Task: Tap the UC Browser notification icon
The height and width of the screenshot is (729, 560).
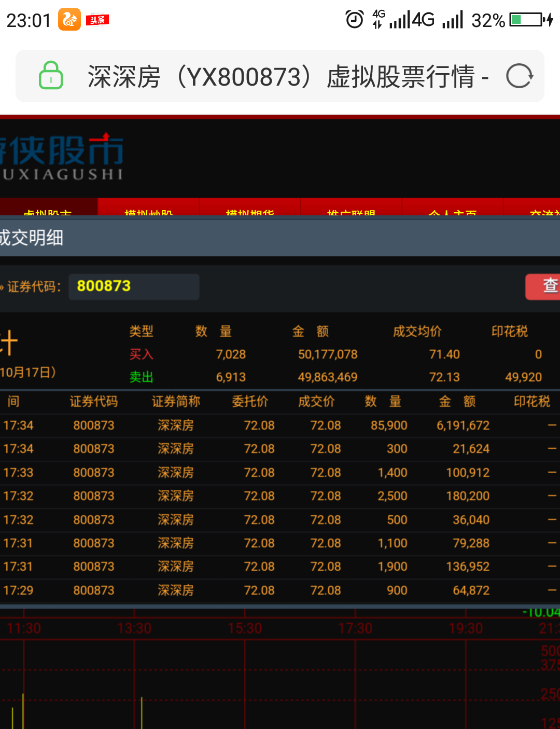Action: 69,20
